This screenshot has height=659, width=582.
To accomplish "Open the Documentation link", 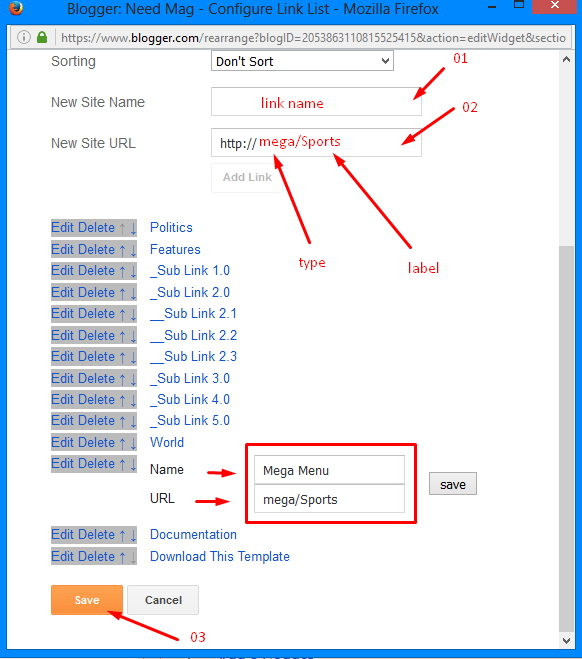I will [x=193, y=535].
